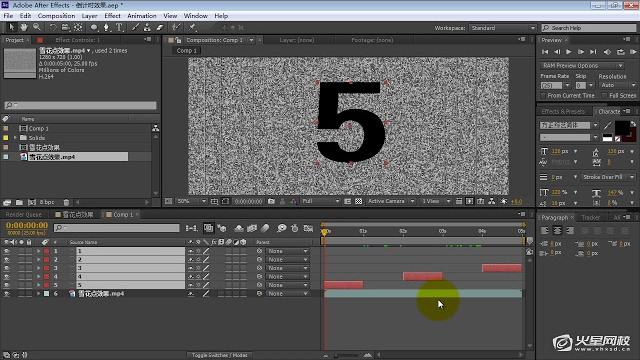The image size is (640, 360).
Task: Hide layer 3 with eye toggle
Action: (x=7, y=268)
